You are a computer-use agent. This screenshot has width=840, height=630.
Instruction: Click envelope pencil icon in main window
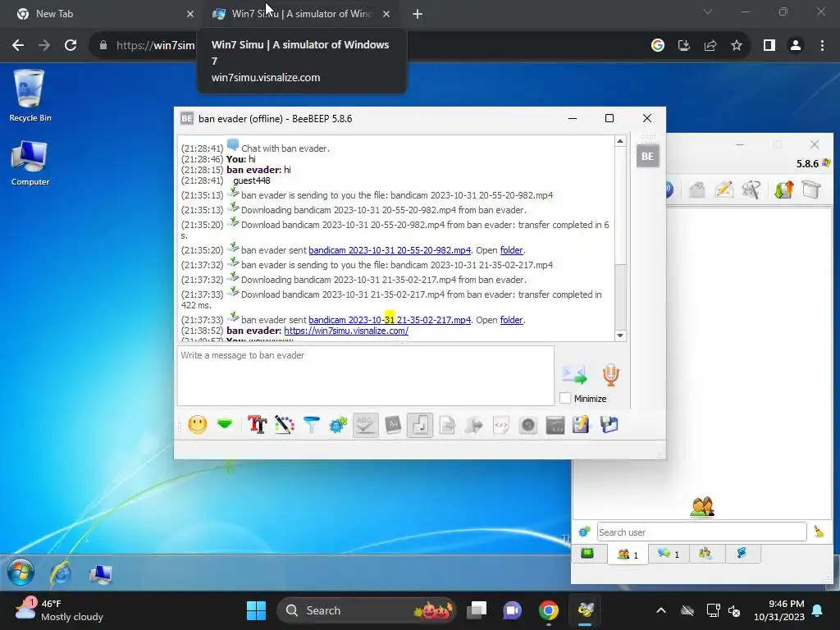click(724, 189)
